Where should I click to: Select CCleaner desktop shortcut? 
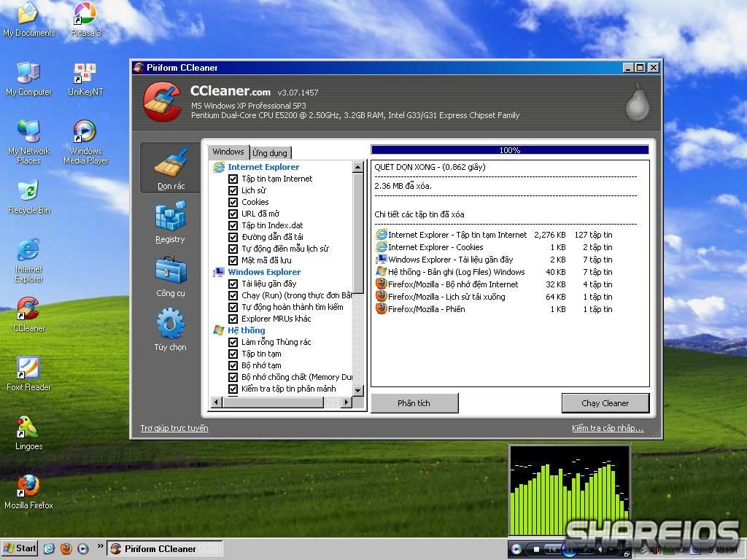coord(28,314)
